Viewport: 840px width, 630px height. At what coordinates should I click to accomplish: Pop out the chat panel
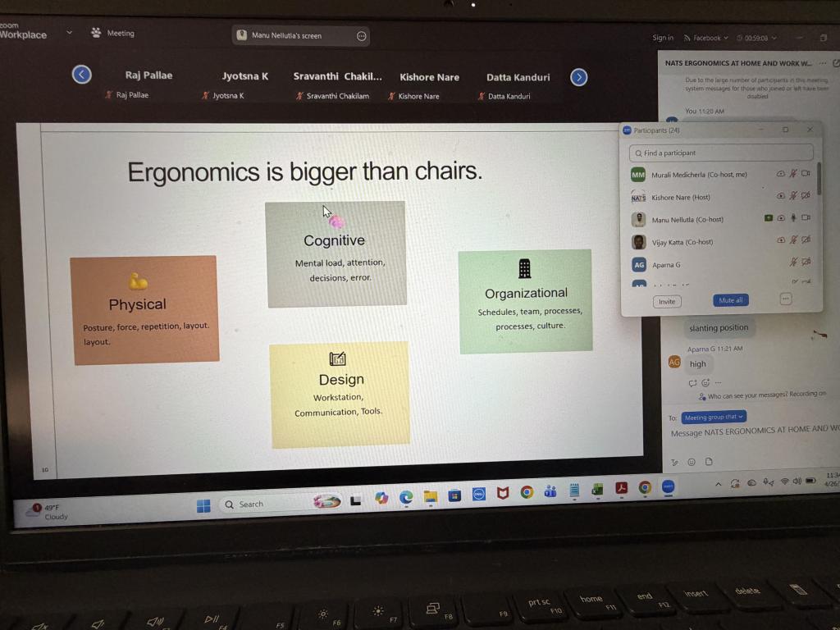pos(836,63)
